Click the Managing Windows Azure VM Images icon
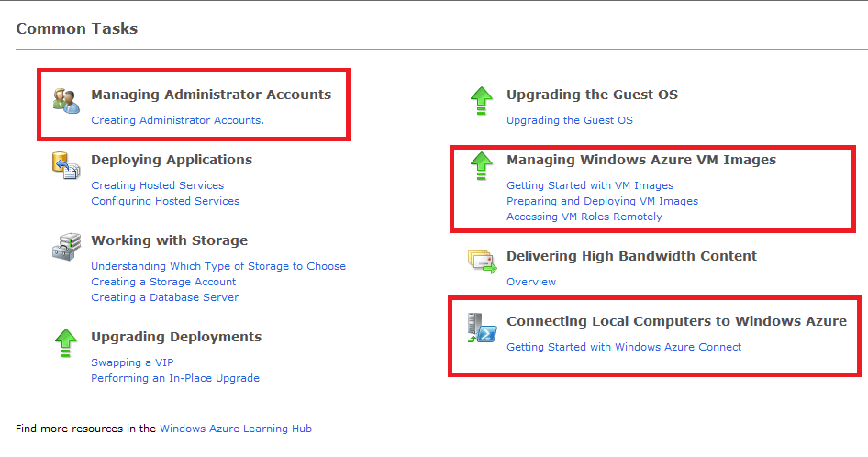The width and height of the screenshot is (868, 457). (482, 165)
